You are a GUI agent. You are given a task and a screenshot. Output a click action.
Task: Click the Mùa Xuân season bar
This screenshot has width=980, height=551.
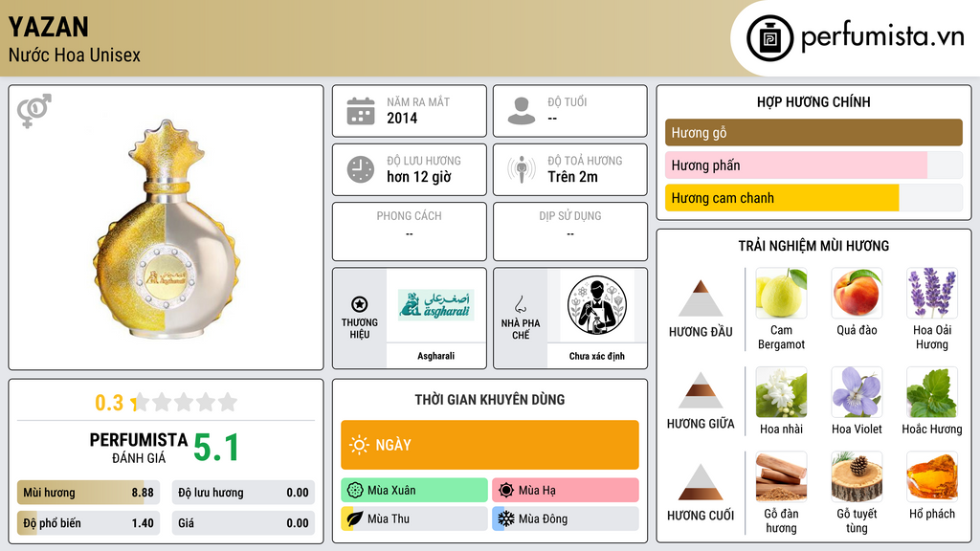click(414, 491)
